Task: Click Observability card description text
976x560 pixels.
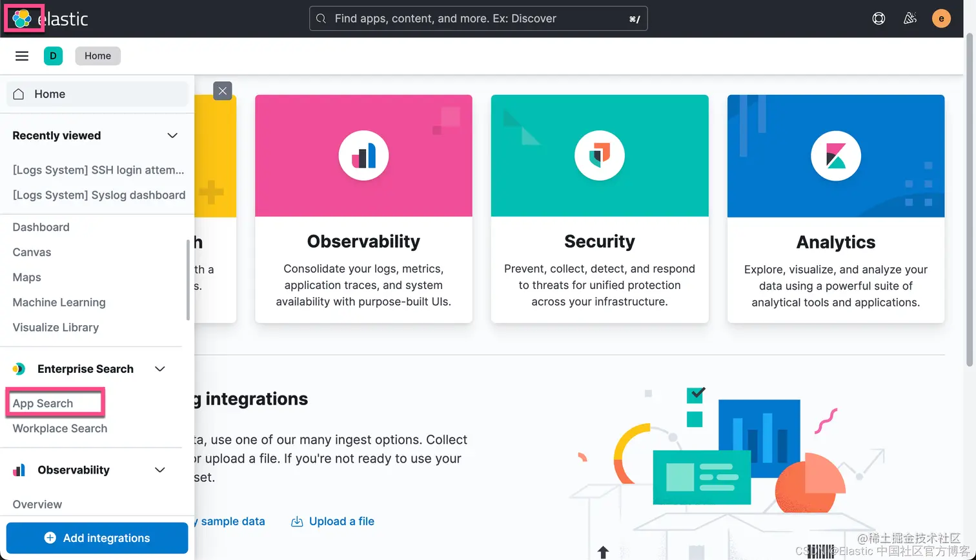Action: coord(363,285)
